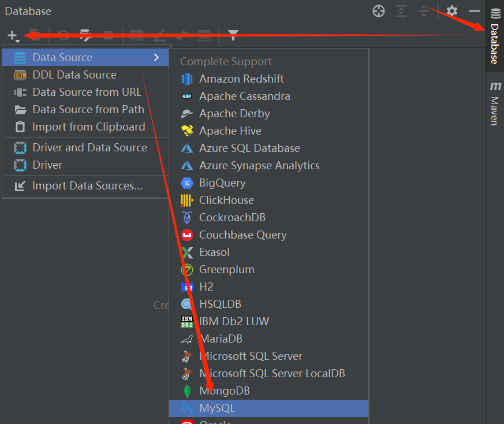The height and width of the screenshot is (424, 504).
Task: Click the 'Complete Support' header text
Action: [226, 61]
